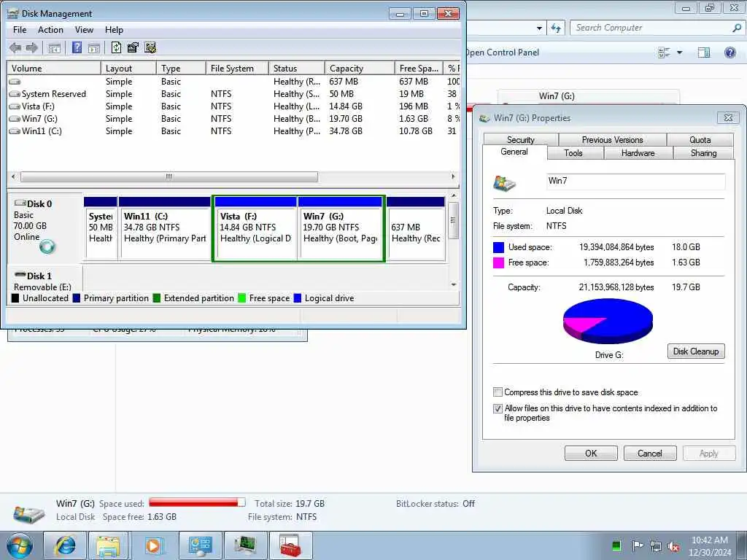The width and height of the screenshot is (747, 560).
Task: Click the drive icon in Win7 Properties General tab
Action: click(504, 183)
